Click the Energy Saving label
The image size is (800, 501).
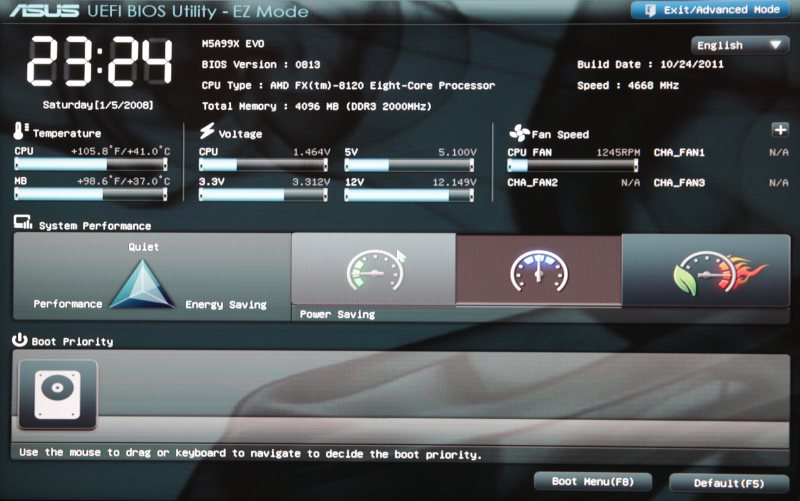pyautogui.click(x=226, y=305)
